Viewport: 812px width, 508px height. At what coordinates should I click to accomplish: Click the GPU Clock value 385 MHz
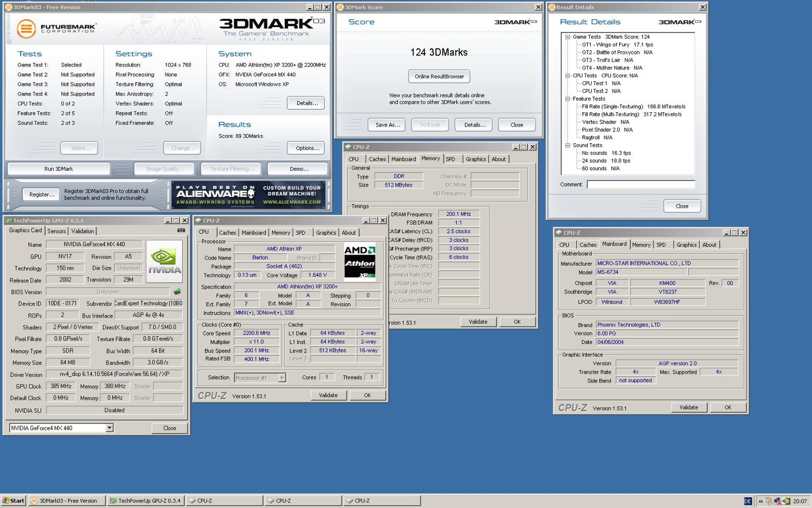pyautogui.click(x=61, y=386)
